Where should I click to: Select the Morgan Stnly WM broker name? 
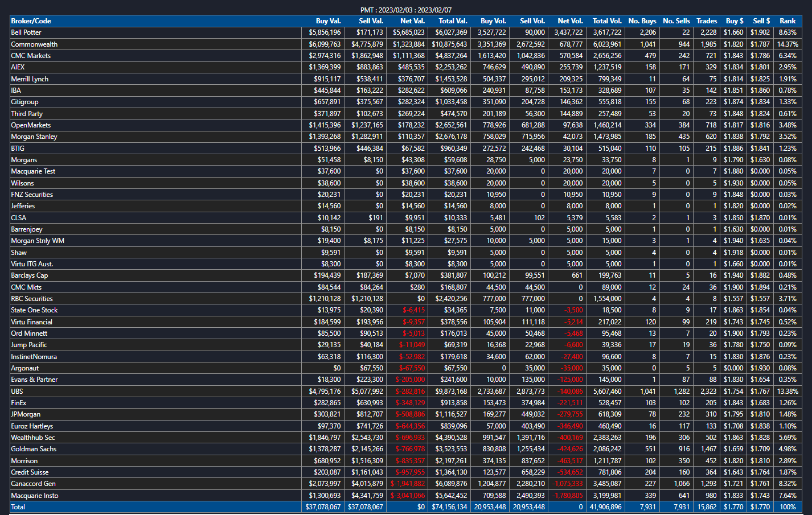tap(38, 241)
